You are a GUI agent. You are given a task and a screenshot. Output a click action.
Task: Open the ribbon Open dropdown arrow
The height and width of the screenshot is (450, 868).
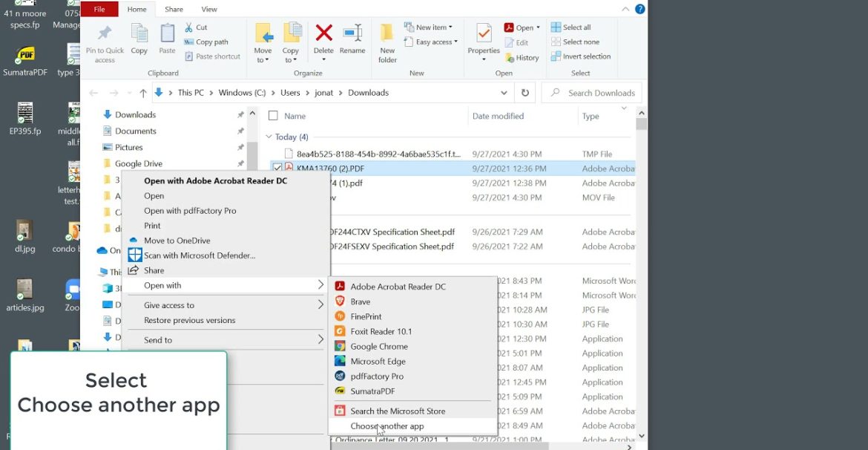(x=538, y=27)
